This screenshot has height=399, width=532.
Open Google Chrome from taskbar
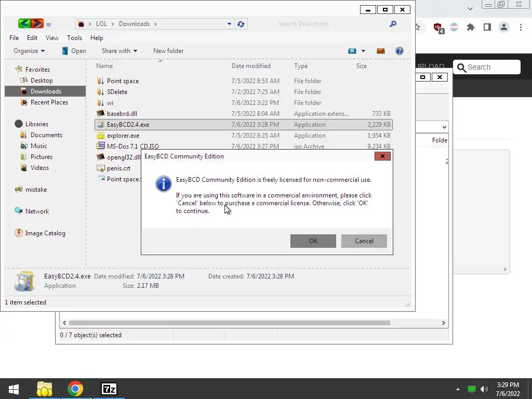pyautogui.click(x=75, y=389)
